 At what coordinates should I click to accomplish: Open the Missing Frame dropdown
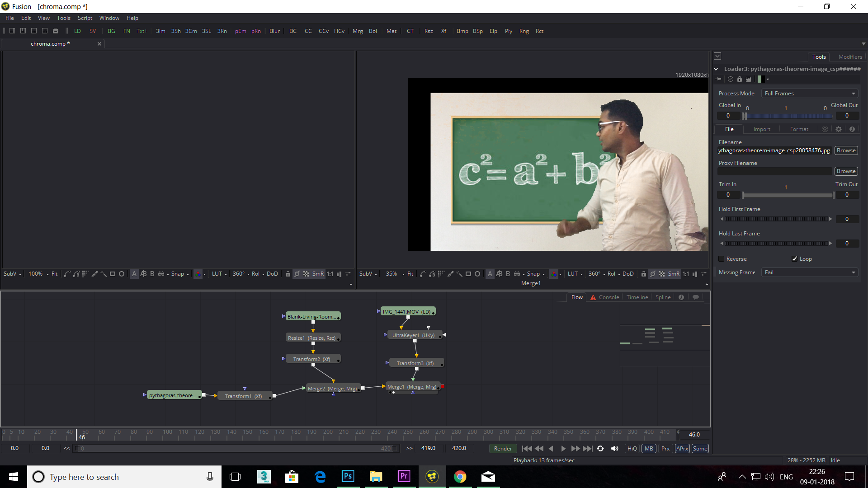(810, 272)
